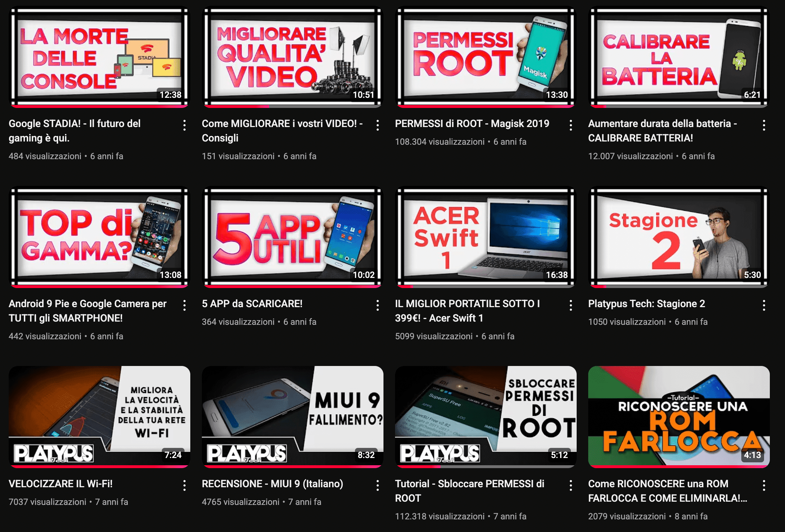The height and width of the screenshot is (532, 785).
Task: Click '484 visualizzazioni' text
Action: pos(45,156)
